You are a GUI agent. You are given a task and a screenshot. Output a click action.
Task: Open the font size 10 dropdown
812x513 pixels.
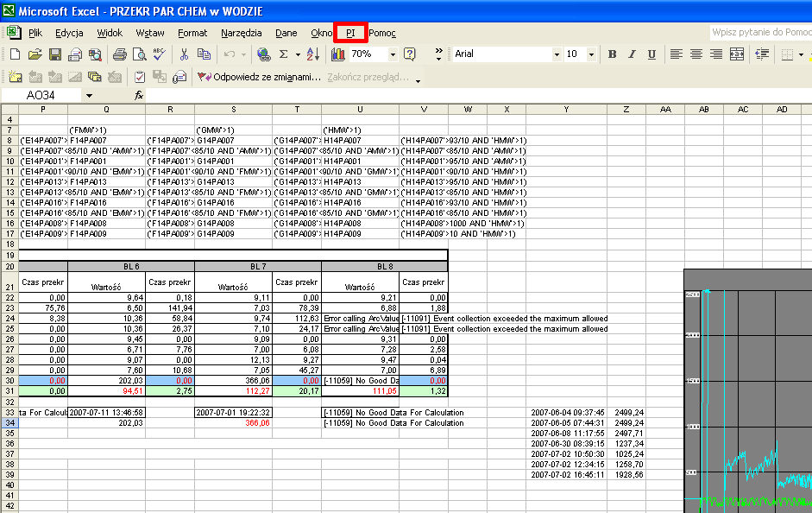(591, 54)
